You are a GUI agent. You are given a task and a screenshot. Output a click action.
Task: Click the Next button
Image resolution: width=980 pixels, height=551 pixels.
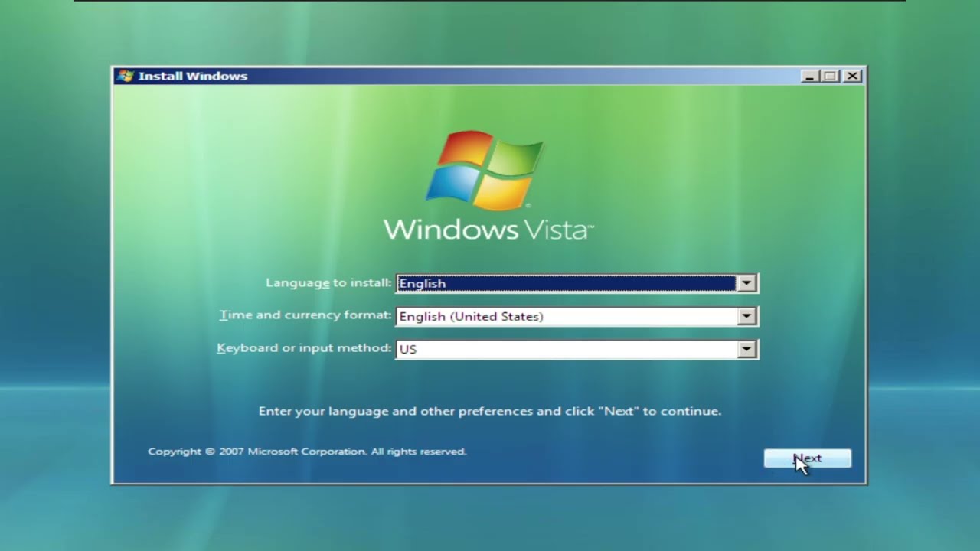tap(807, 458)
